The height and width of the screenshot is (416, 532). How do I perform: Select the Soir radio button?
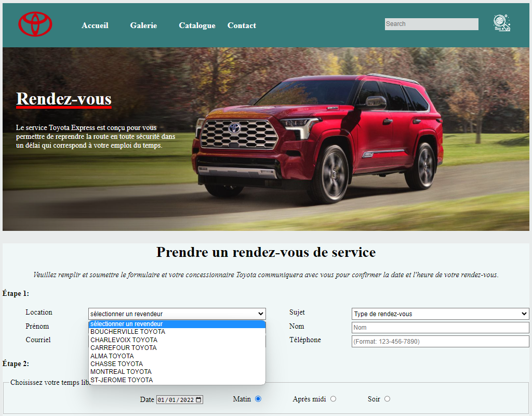[387, 398]
